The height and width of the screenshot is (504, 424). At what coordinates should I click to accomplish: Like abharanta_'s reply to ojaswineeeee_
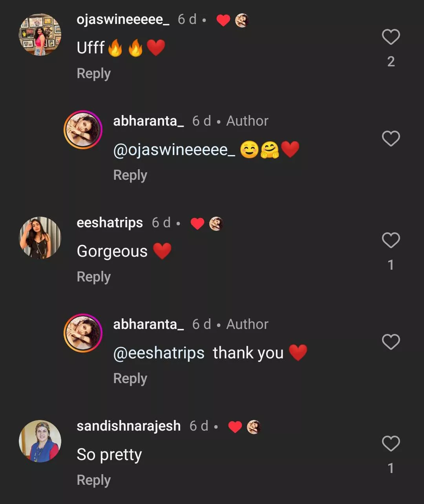pyautogui.click(x=391, y=139)
